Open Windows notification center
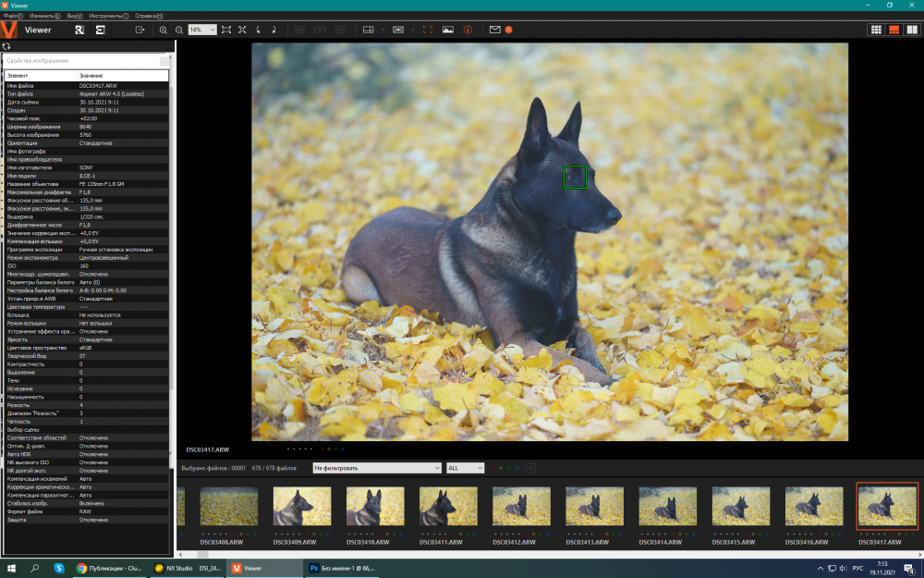The width and height of the screenshot is (924, 578). [x=909, y=569]
